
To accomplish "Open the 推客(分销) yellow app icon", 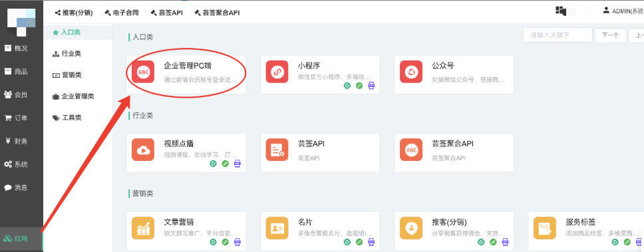I will [x=410, y=228].
